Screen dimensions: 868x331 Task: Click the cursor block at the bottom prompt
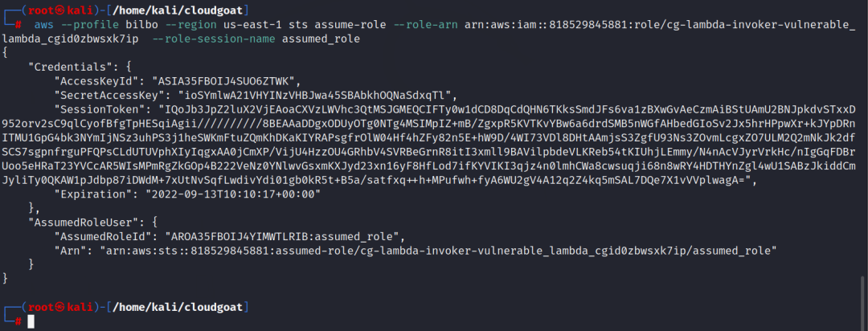(x=31, y=321)
